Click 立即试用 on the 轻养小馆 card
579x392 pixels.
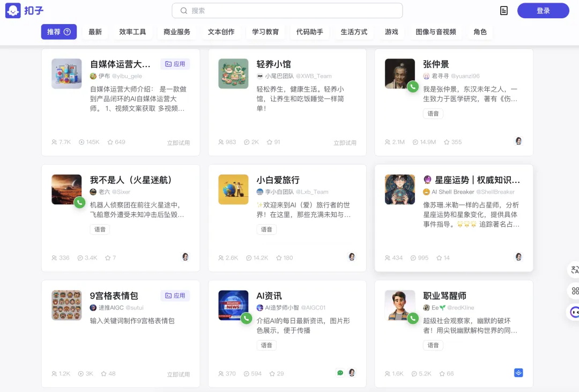pos(345,142)
